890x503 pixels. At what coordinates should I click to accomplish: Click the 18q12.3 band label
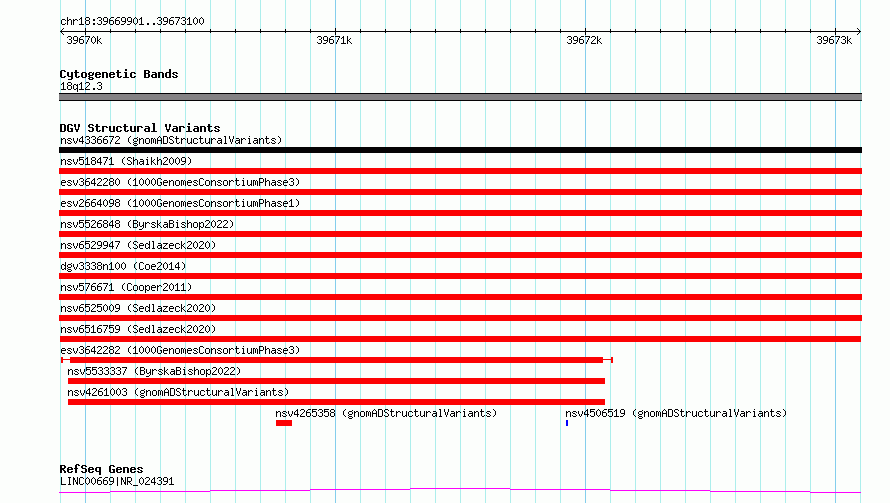81,86
